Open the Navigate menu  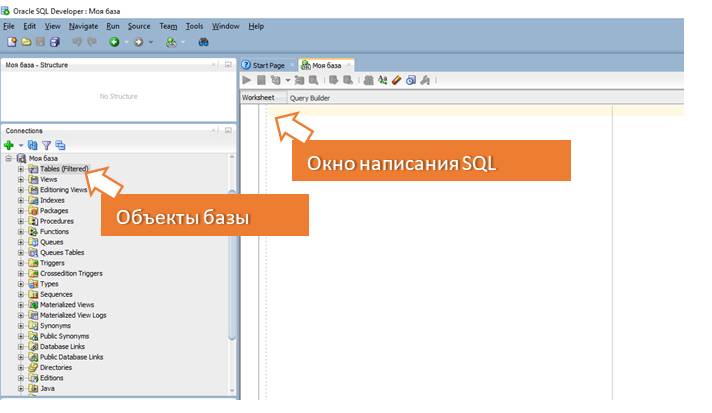point(83,26)
